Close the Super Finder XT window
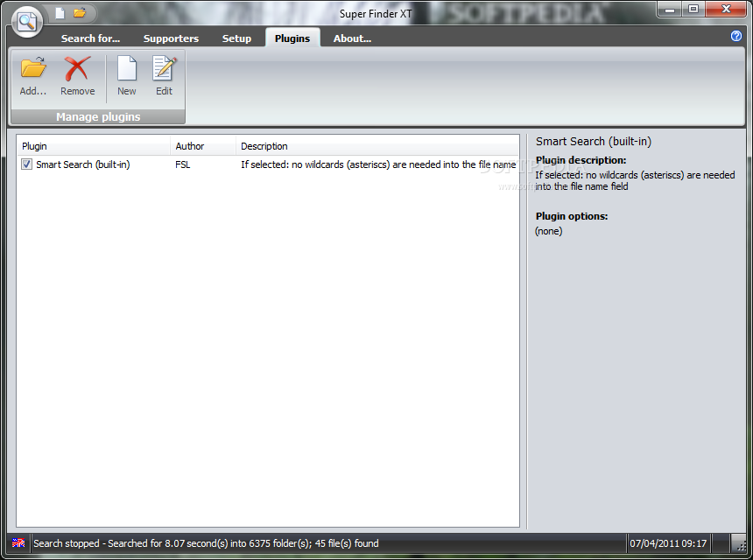 (727, 9)
